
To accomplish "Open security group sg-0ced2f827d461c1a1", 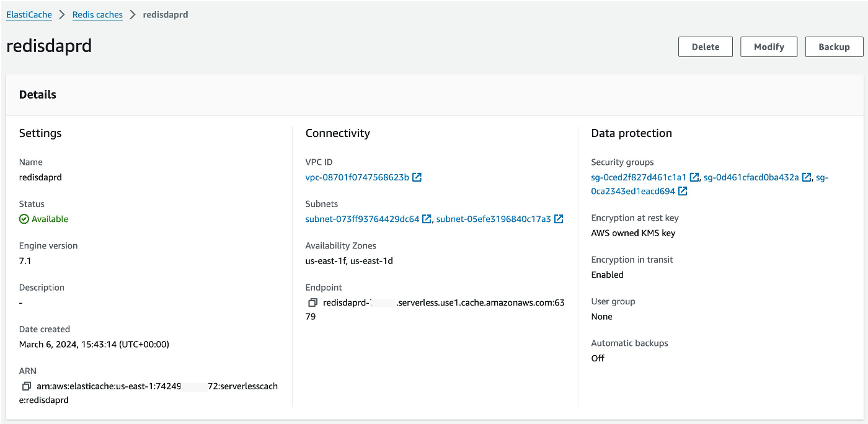I will (639, 177).
